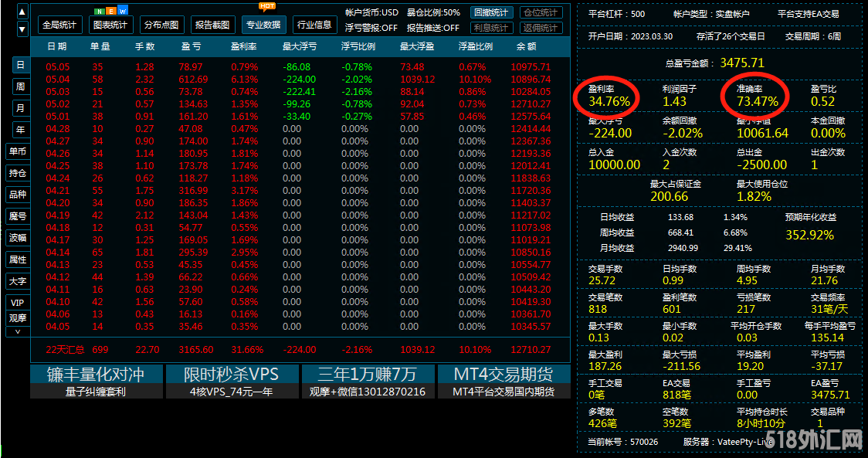Select the 利息统计 tab
868x458 pixels.
(492, 28)
